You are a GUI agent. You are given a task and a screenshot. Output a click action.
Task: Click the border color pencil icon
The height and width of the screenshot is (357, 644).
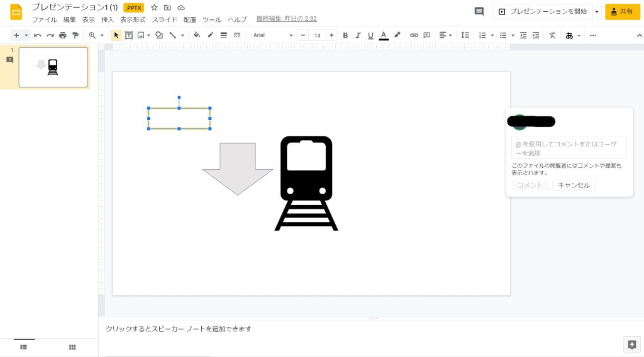tap(210, 35)
